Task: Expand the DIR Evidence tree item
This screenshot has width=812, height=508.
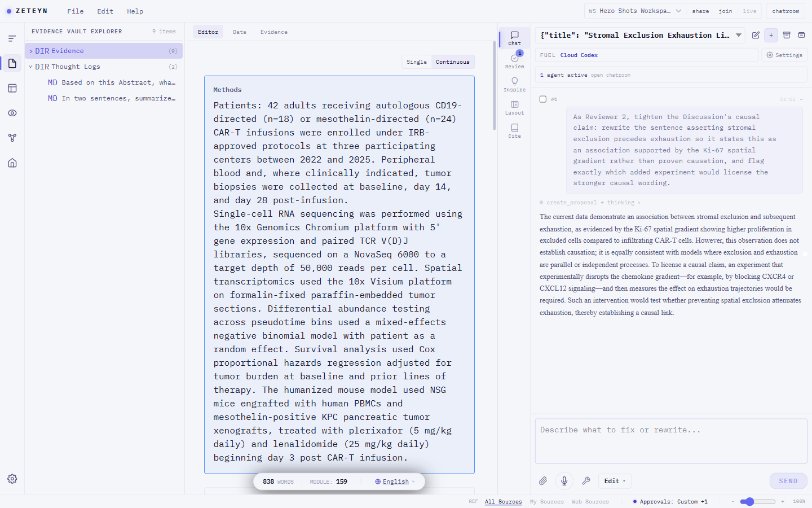Action: click(x=104, y=51)
